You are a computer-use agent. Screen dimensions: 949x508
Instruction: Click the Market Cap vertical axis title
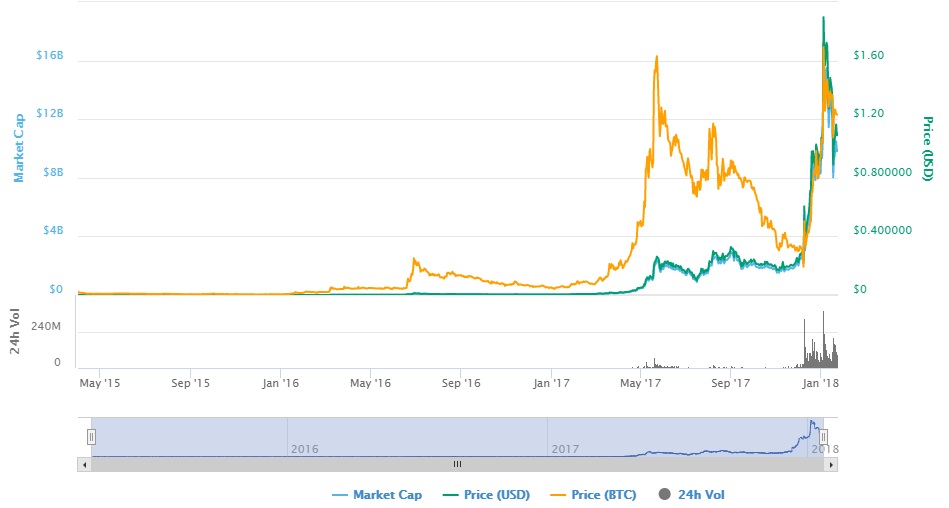pos(19,148)
